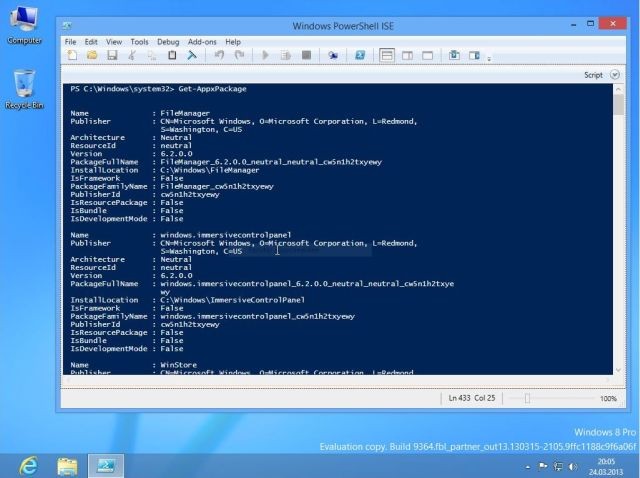Show script pane maximized layout
640x478 pixels.
point(427,55)
